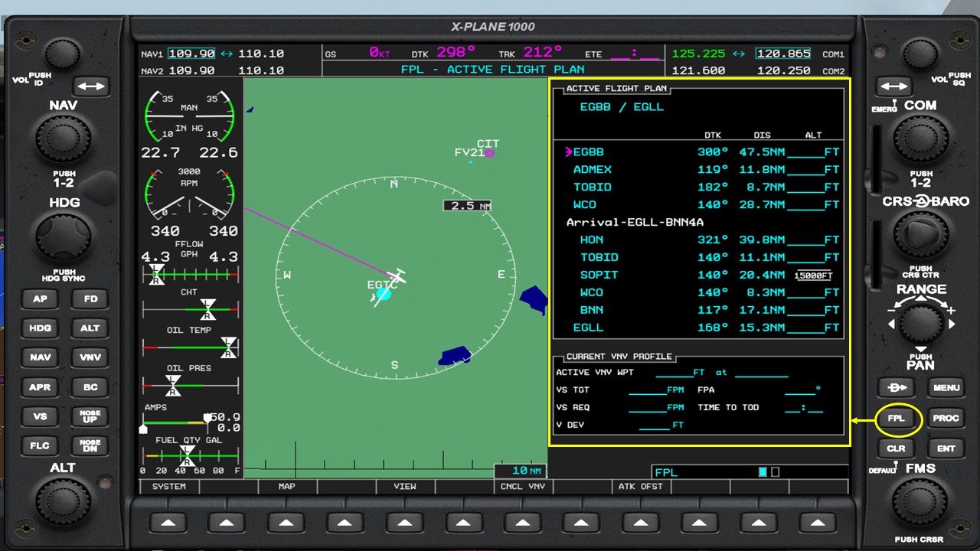980x551 pixels.
Task: Click the softkey arrow below MAP
Action: click(x=286, y=523)
